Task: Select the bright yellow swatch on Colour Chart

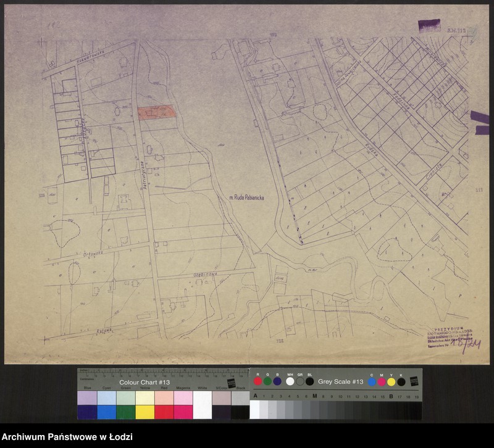Action: tap(144, 412)
